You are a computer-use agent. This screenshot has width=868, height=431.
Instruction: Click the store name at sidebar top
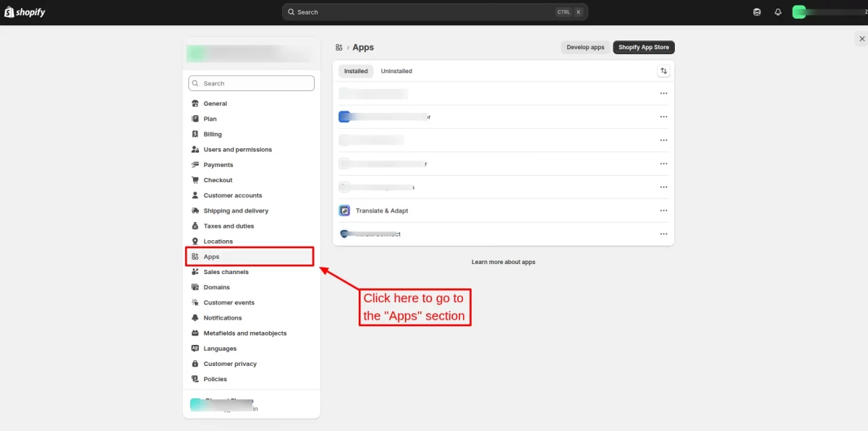coord(250,54)
